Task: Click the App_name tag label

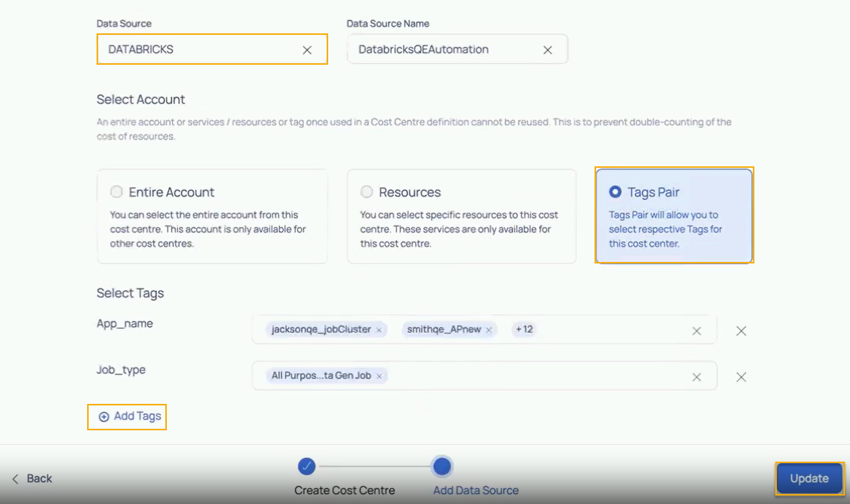Action: [125, 324]
